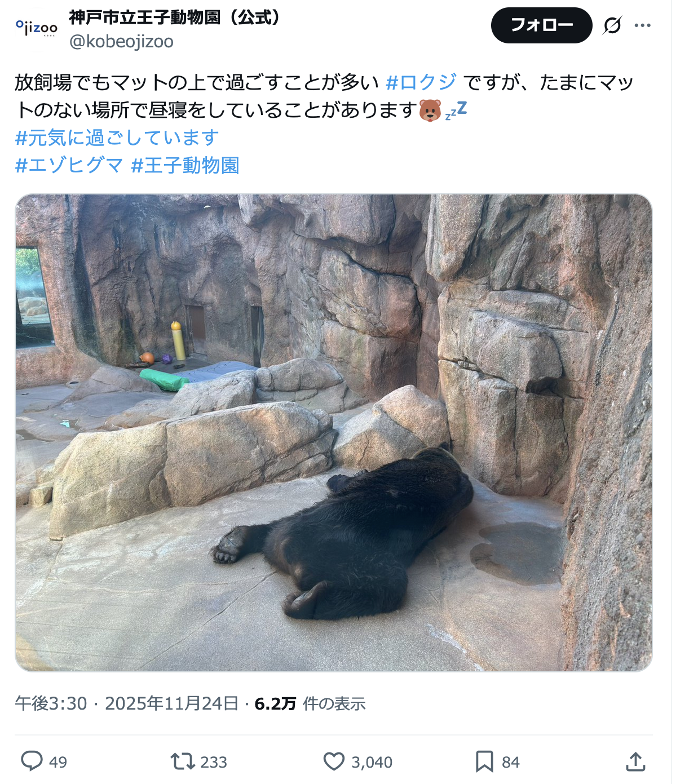Image resolution: width=689 pixels, height=784 pixels.
Task: Click the post timestamp 午後3:30 · 2025年11月24日
Action: click(x=127, y=703)
